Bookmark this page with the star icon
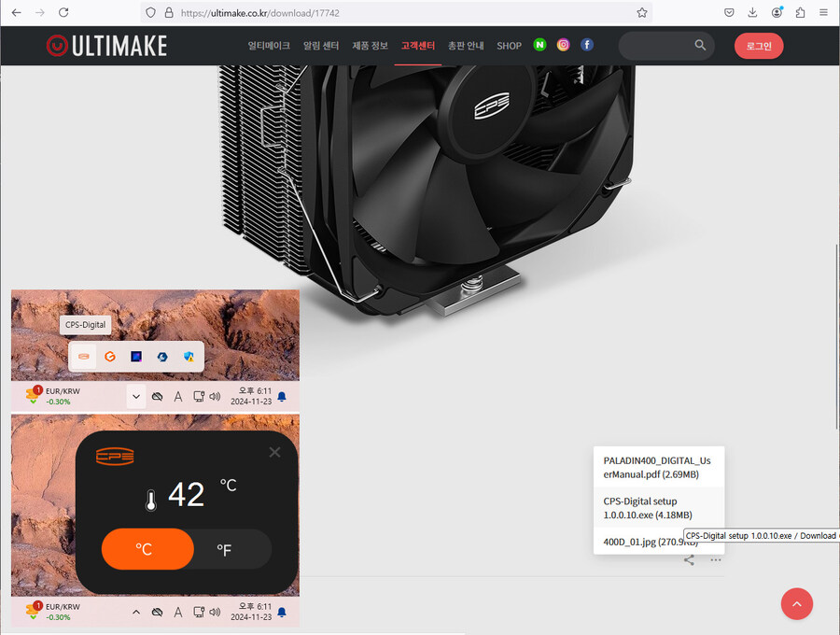Image resolution: width=840 pixels, height=635 pixels. [642, 13]
